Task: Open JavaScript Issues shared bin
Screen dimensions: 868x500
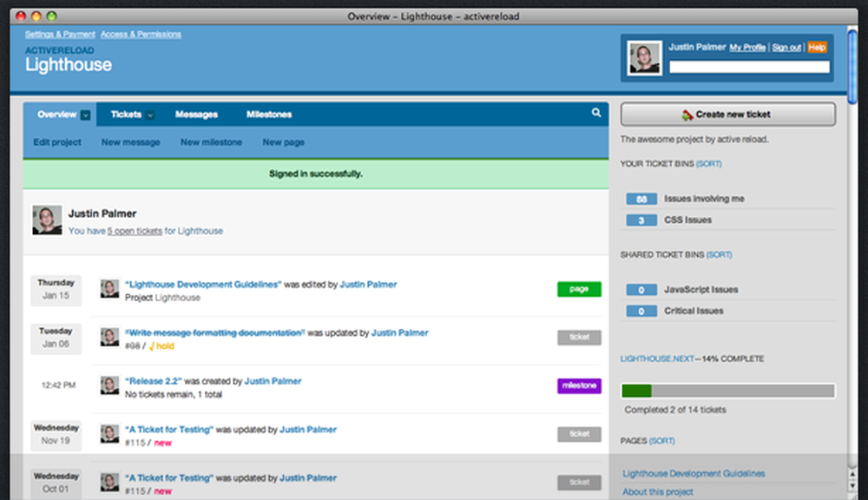Action: tap(700, 290)
